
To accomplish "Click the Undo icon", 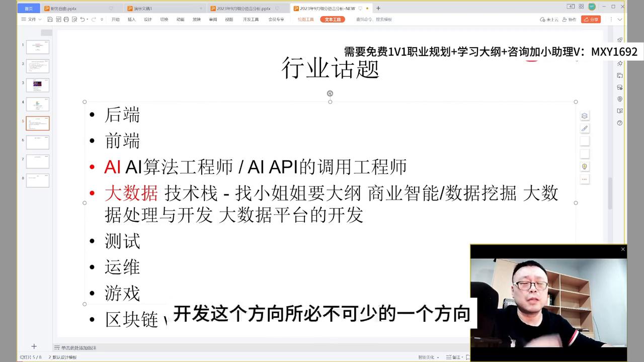I will (x=83, y=19).
